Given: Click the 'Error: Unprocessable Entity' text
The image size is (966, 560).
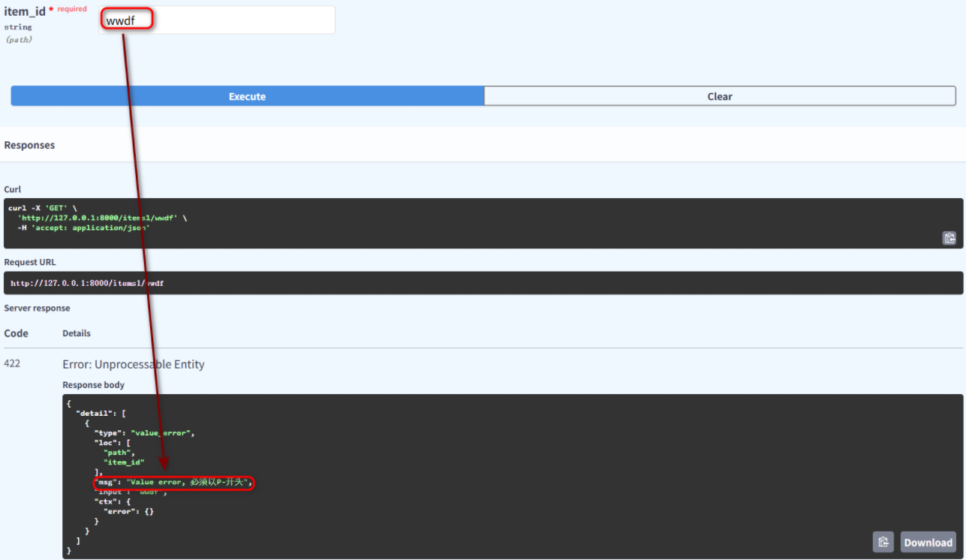Looking at the screenshot, I should [x=134, y=364].
